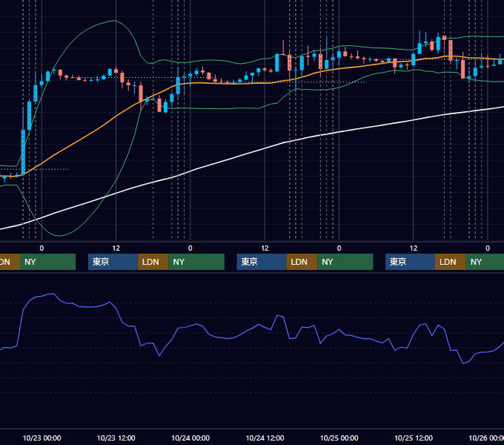
Task: Click the NY session bar ending at 10/24 00:00
Action: point(196,262)
